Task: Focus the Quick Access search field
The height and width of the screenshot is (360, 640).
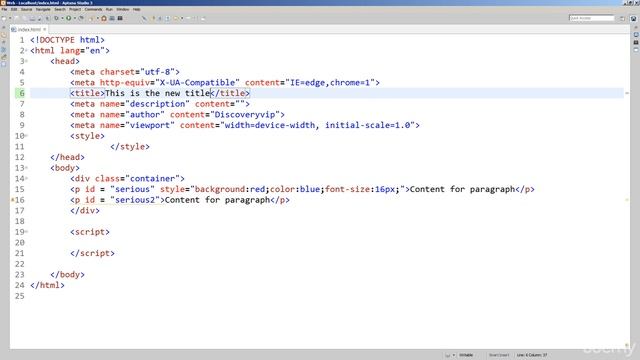Action: pyautogui.click(x=591, y=18)
